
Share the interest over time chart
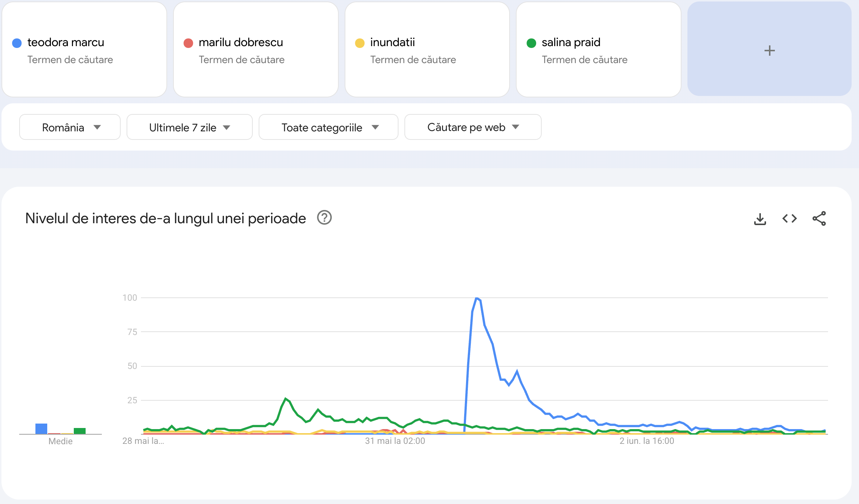point(819,219)
